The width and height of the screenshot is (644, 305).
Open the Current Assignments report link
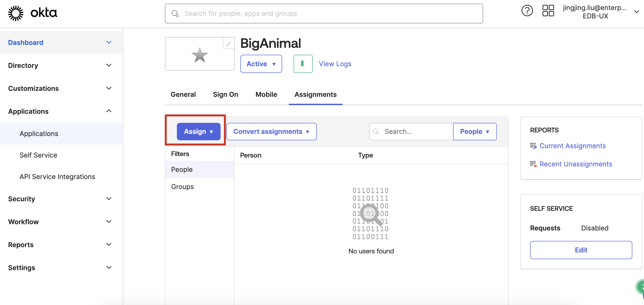pyautogui.click(x=572, y=146)
